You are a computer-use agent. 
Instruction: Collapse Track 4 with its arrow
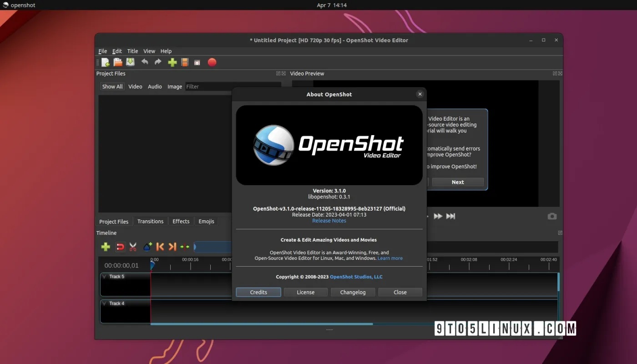click(x=104, y=303)
